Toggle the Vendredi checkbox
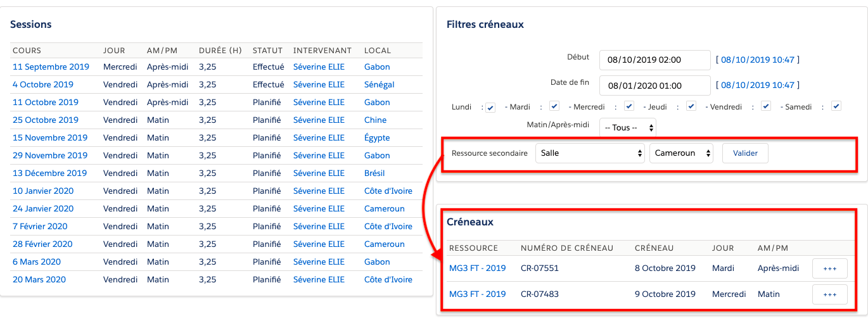The image size is (868, 321). point(766,106)
